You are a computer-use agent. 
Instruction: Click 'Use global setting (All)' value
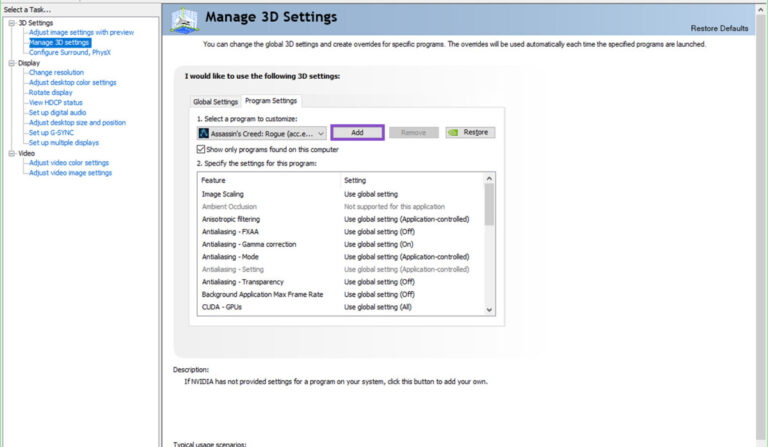point(378,307)
